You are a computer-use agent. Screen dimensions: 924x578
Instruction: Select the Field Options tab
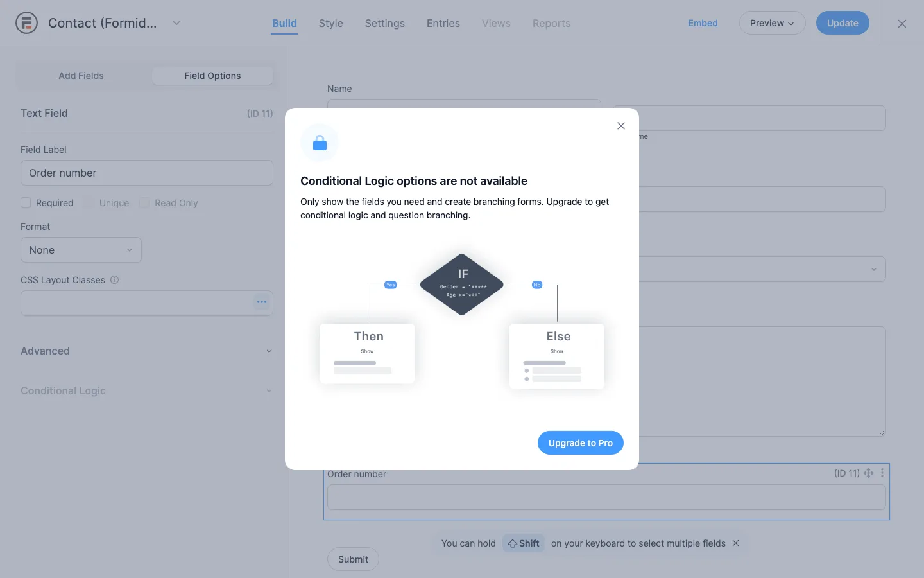[x=212, y=76]
